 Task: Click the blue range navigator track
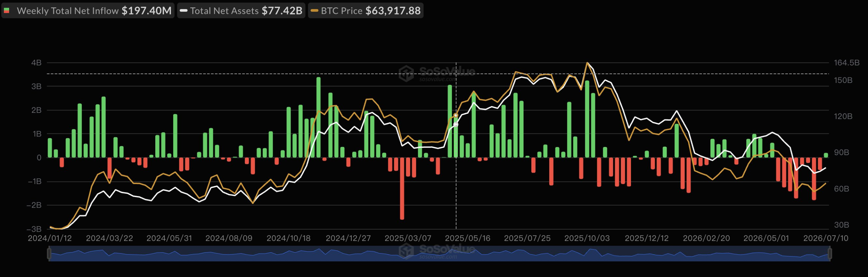[439, 254]
